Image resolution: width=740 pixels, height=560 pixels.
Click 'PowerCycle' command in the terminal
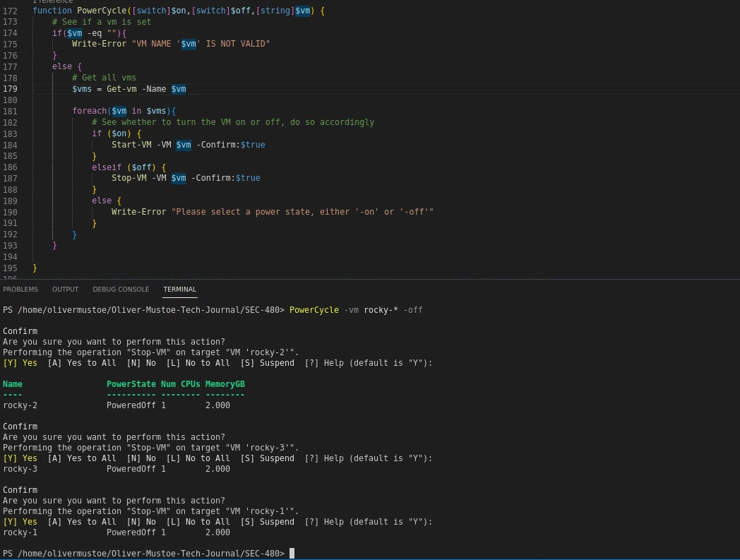(x=314, y=310)
